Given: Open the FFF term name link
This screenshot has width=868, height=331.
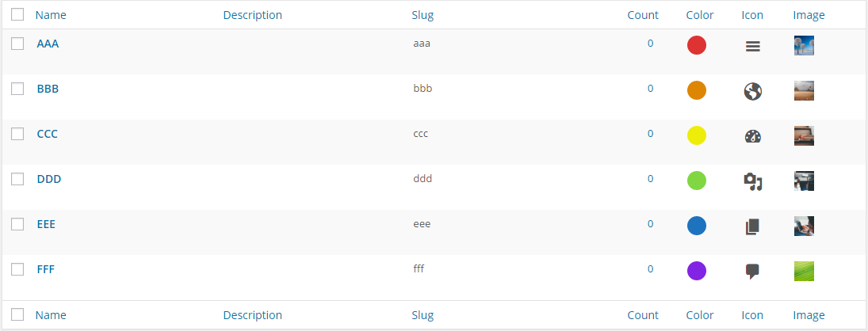Looking at the screenshot, I should coord(45,269).
